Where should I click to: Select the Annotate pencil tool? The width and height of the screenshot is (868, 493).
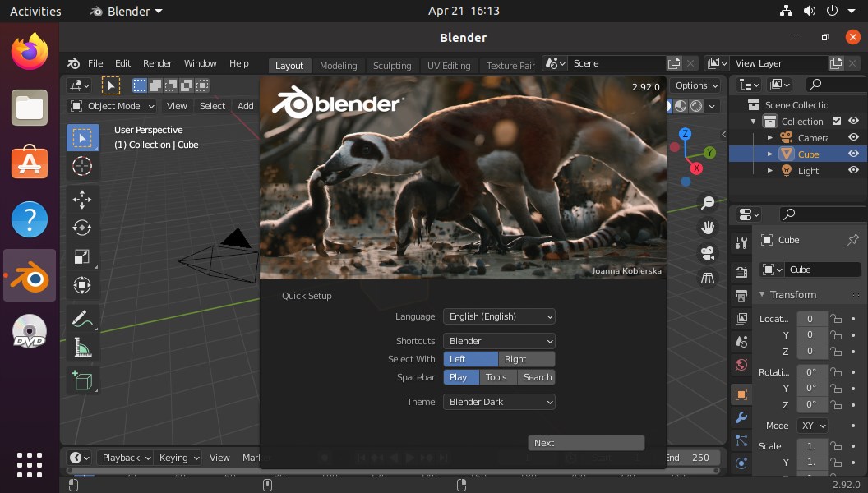[x=82, y=319]
